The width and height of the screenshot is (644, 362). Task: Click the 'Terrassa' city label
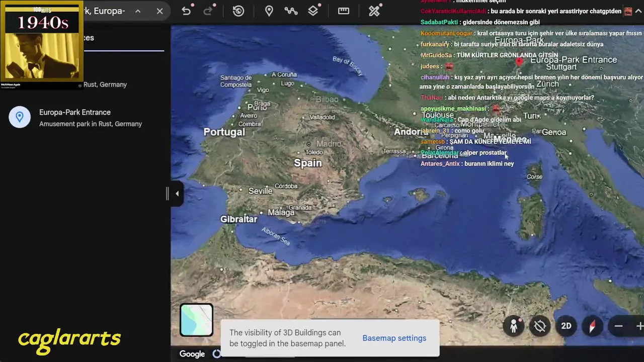pos(394,151)
